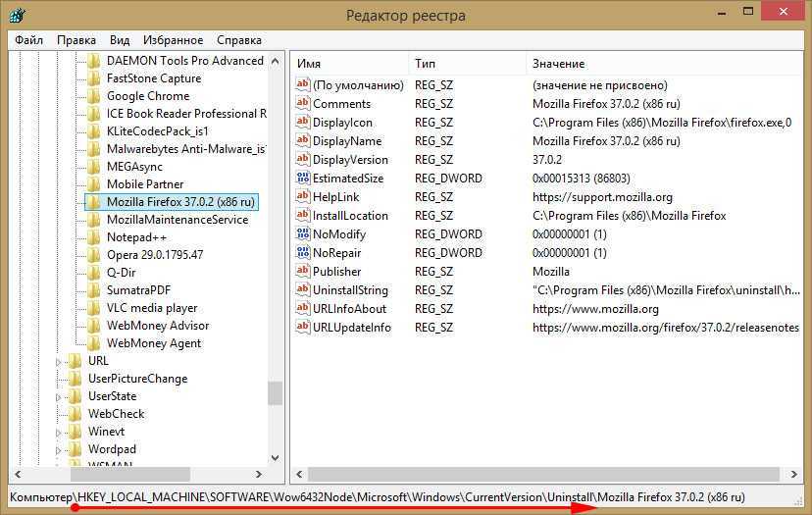
Task: Select the ICE Book Reader Professional key
Action: 186,114
